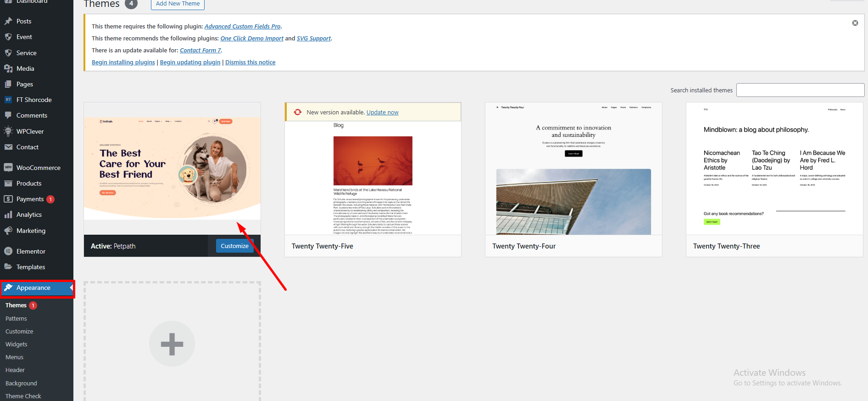Click Customize button on Petpath theme
This screenshot has height=401, width=868.
tap(234, 246)
